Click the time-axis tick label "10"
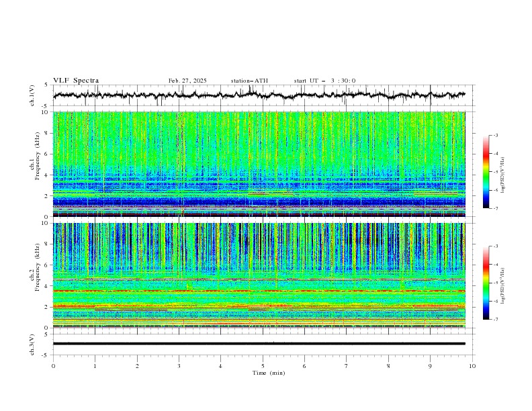 [472, 366]
